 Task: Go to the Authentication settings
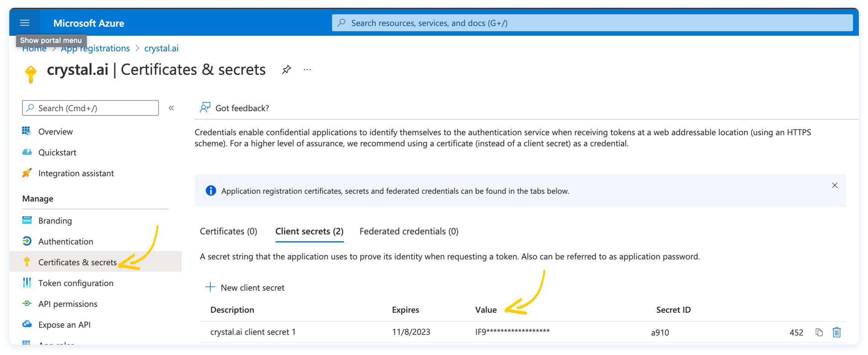tap(66, 241)
